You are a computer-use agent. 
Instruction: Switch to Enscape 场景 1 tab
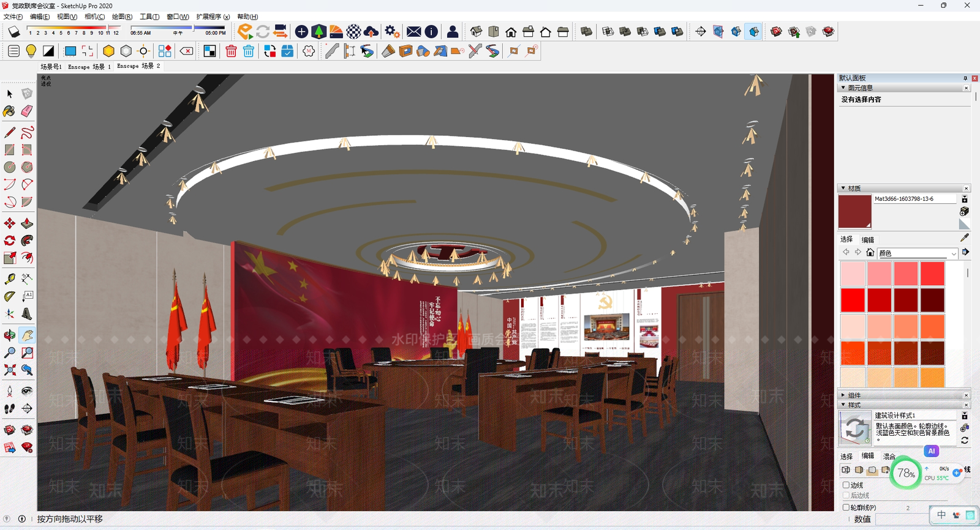coord(89,66)
